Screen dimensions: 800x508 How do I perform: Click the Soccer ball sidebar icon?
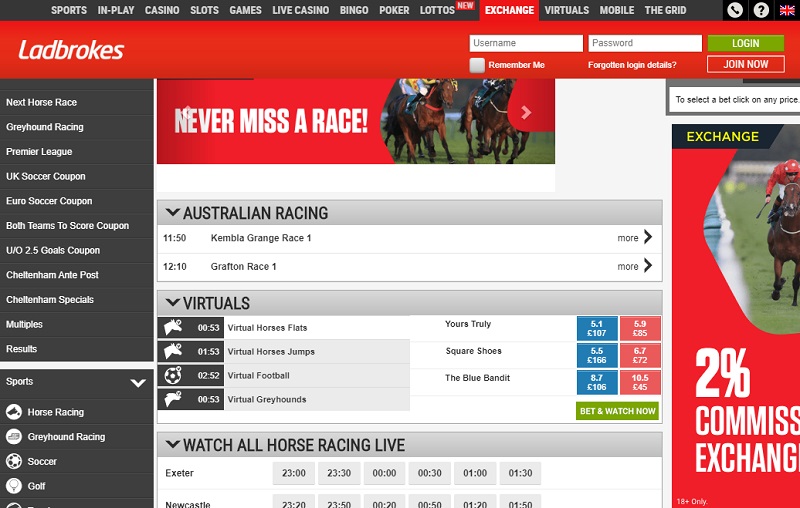click(x=14, y=461)
